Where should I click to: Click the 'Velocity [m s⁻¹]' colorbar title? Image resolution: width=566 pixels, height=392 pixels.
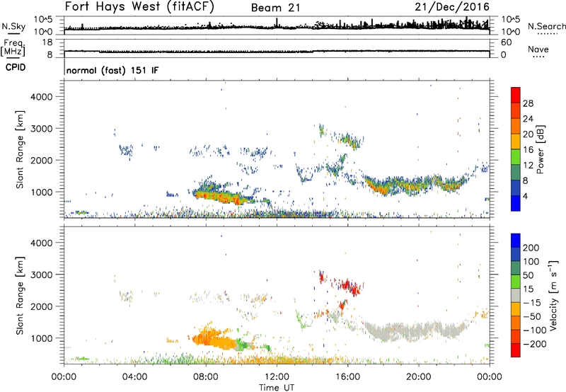coord(553,295)
